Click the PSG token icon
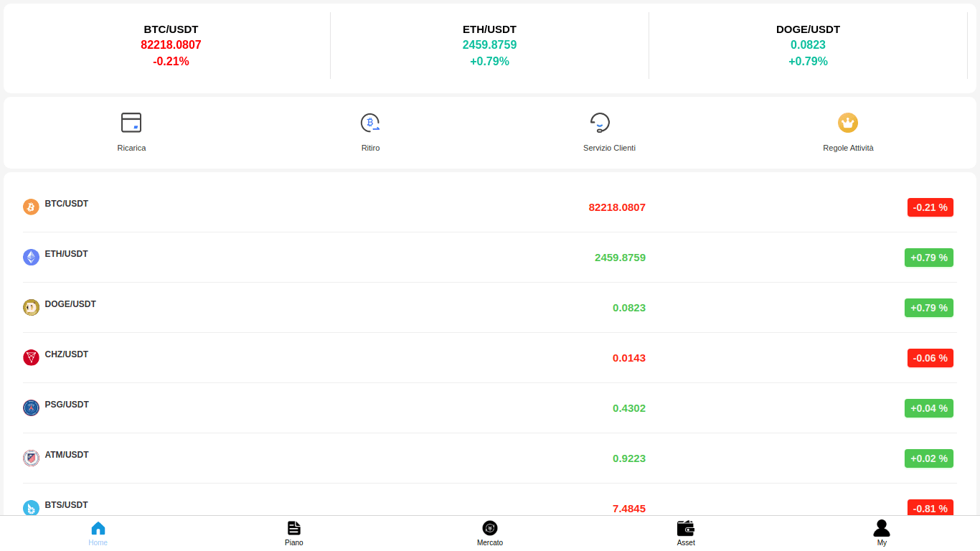 coord(31,408)
